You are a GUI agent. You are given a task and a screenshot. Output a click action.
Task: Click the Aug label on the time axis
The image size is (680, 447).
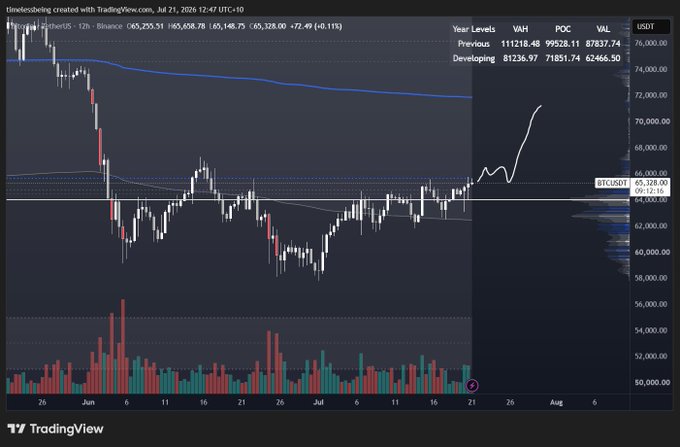click(x=556, y=402)
